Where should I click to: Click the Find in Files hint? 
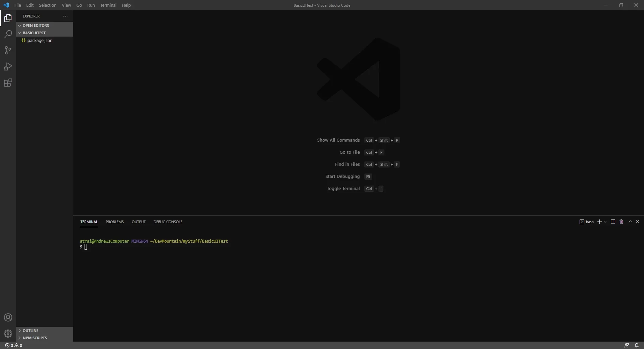(347, 164)
